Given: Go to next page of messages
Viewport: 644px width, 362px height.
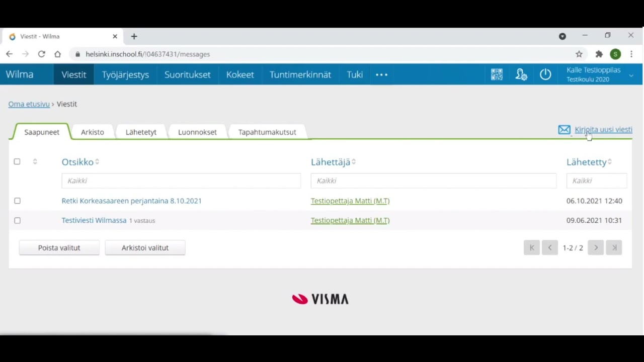Looking at the screenshot, I should click(x=596, y=247).
